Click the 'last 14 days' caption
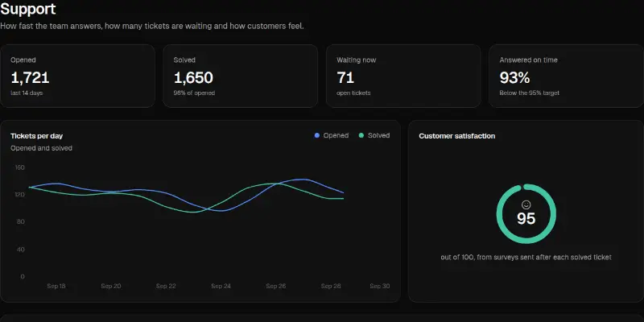The width and height of the screenshot is (644, 322). tap(27, 93)
